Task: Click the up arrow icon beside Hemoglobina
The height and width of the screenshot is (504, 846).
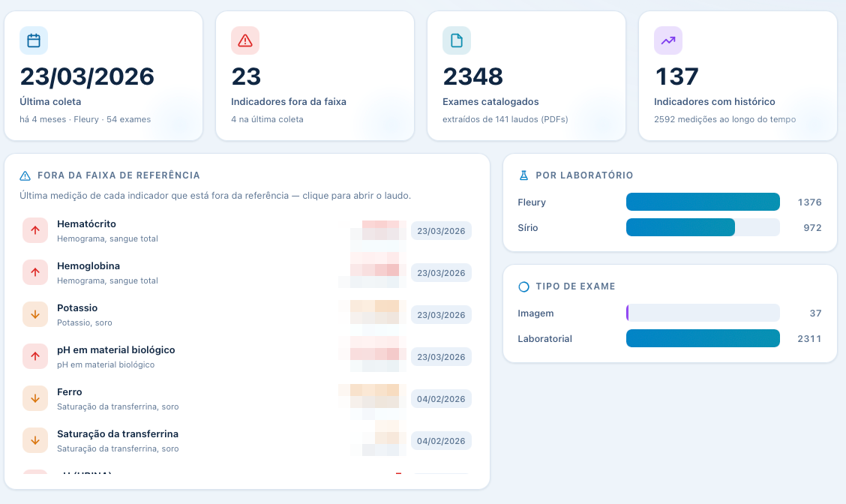Action: pyautogui.click(x=35, y=272)
